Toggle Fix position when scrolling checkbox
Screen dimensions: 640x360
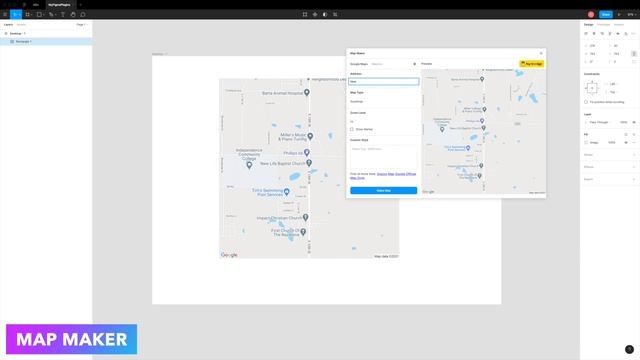tap(586, 102)
